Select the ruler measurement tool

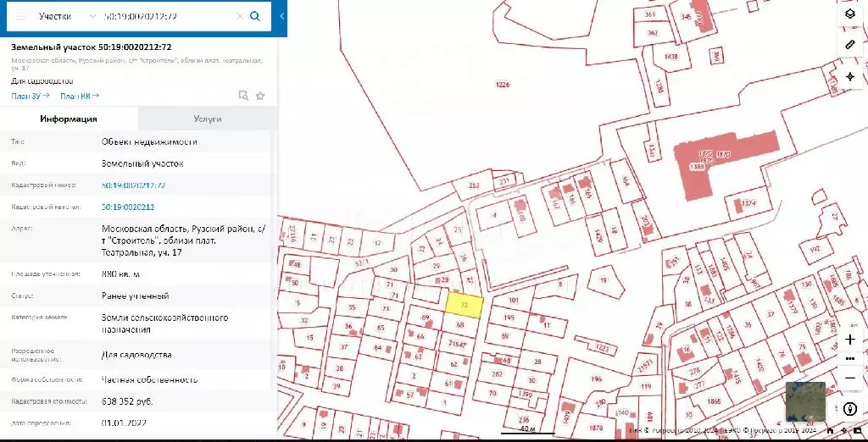click(x=851, y=45)
